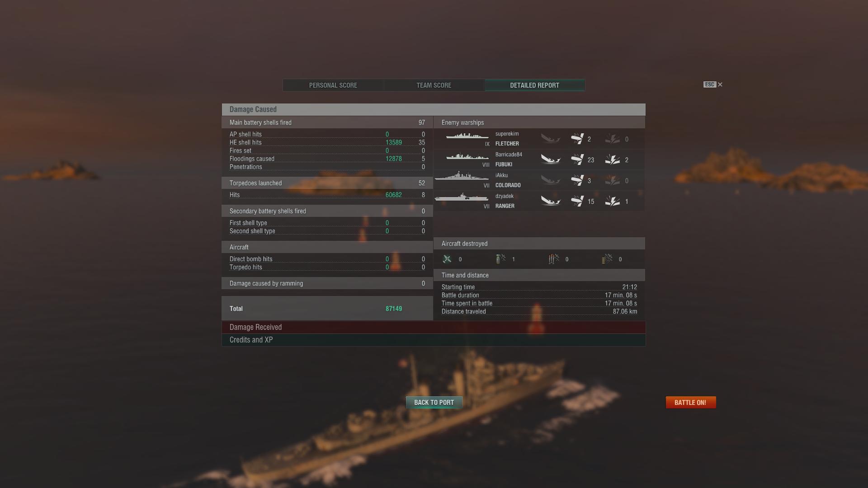Screen dimensions: 868x488
Task: Open the Team Score tab
Action: tap(434, 85)
